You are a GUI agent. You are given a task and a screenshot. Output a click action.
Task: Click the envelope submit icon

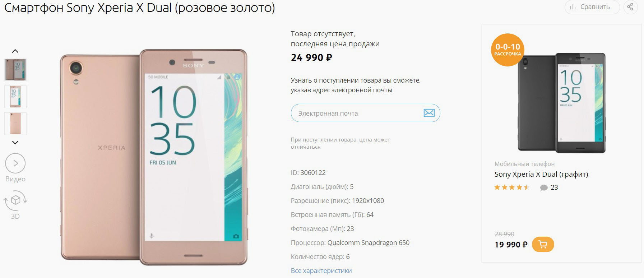429,113
